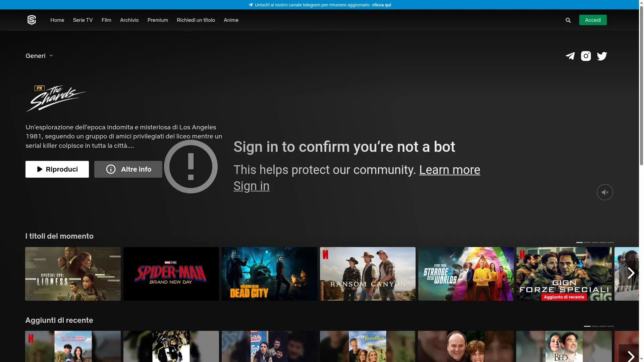Screen dimensions: 644x362
Task: Open Spider-Man Brand New Day thumbnail
Action: 171,274
